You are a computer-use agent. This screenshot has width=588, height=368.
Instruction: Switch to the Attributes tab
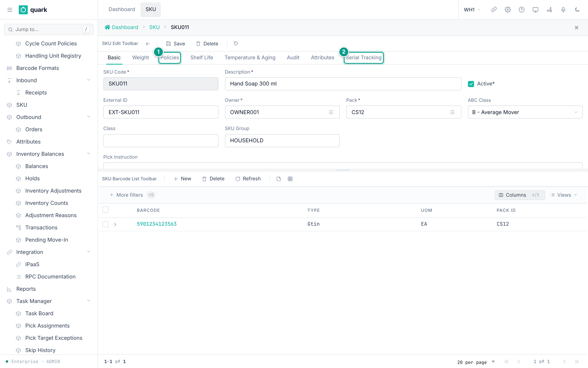[x=322, y=58]
